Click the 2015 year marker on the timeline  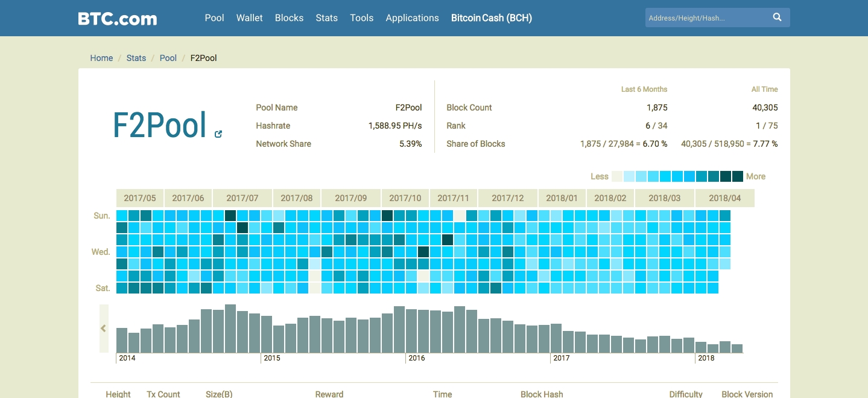tap(272, 358)
